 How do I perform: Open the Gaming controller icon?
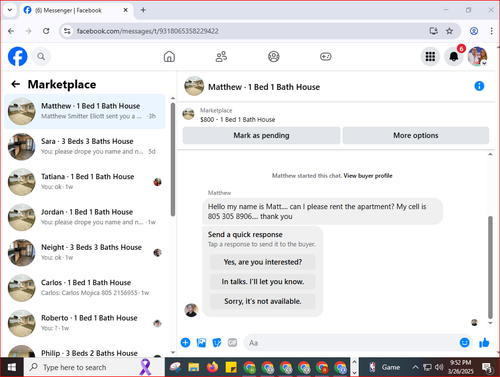point(326,56)
